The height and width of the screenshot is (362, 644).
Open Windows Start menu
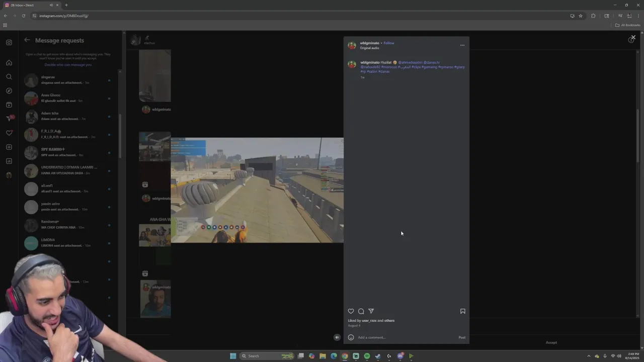(x=233, y=356)
